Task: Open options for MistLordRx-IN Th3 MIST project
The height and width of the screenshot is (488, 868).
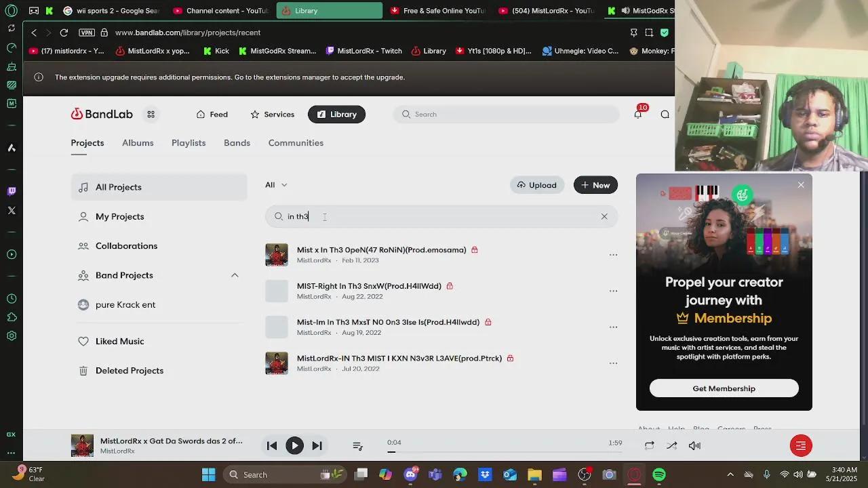Action: tap(613, 363)
